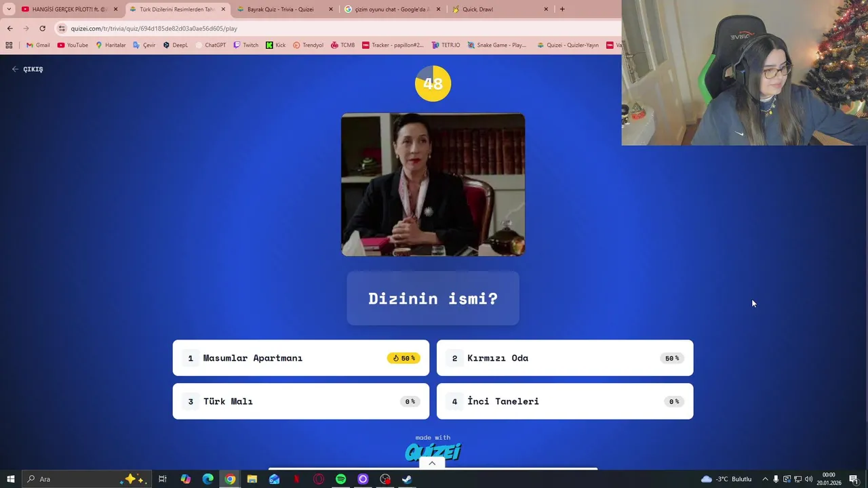868x488 pixels.
Task: Click the address bar URL
Action: coord(154,28)
